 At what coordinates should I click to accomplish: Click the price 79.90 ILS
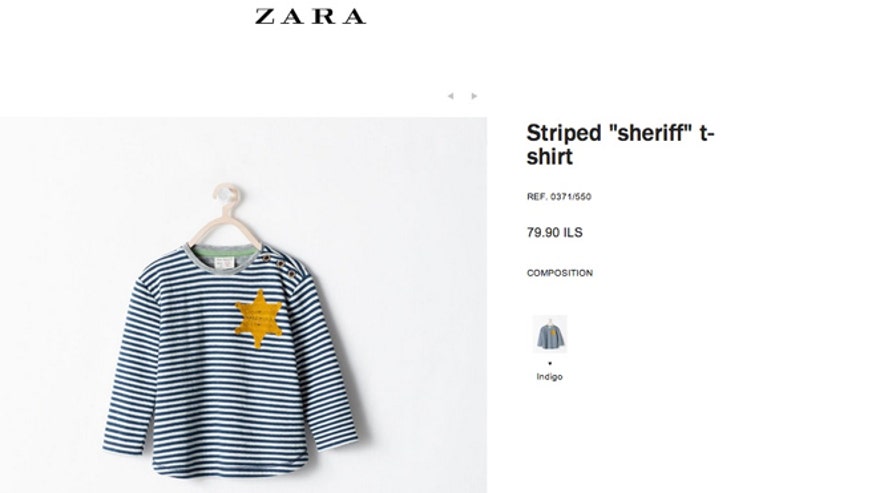coord(554,233)
